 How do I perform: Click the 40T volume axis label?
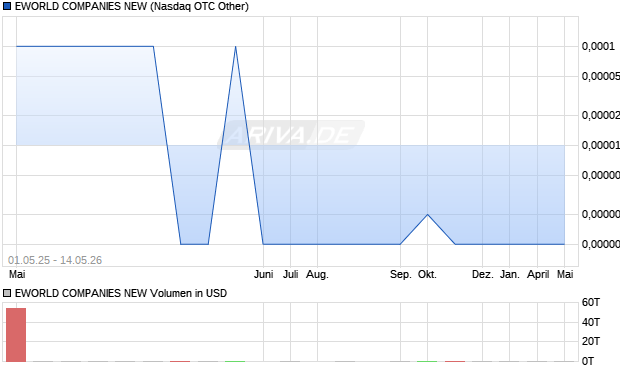pyautogui.click(x=591, y=322)
